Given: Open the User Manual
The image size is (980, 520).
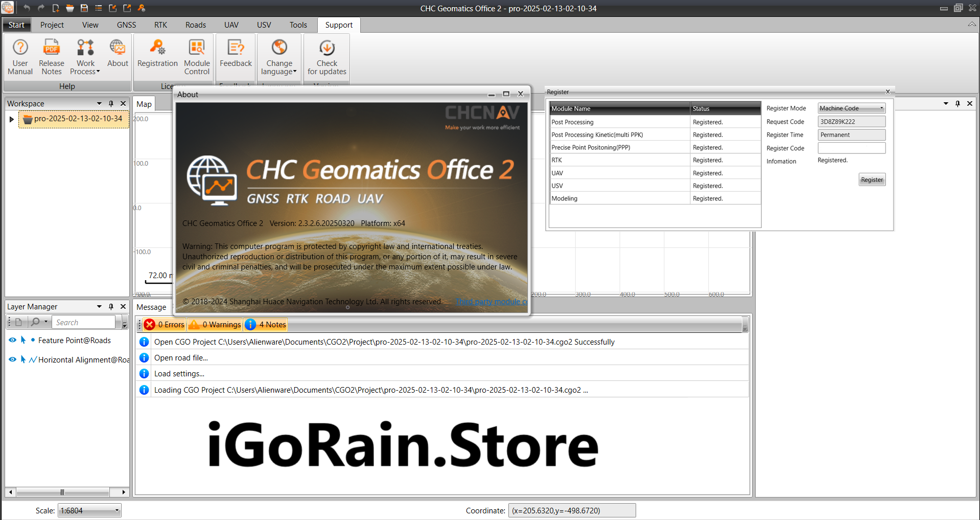Looking at the screenshot, I should 20,57.
